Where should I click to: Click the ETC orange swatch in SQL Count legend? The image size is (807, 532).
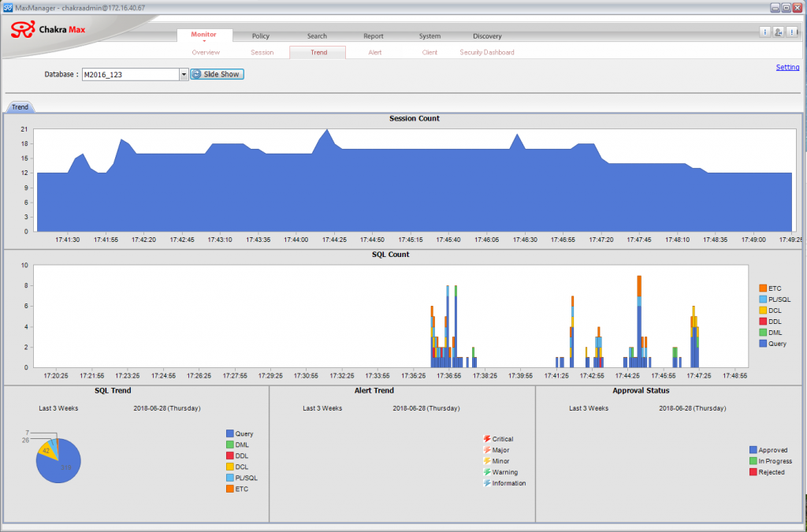[763, 288]
